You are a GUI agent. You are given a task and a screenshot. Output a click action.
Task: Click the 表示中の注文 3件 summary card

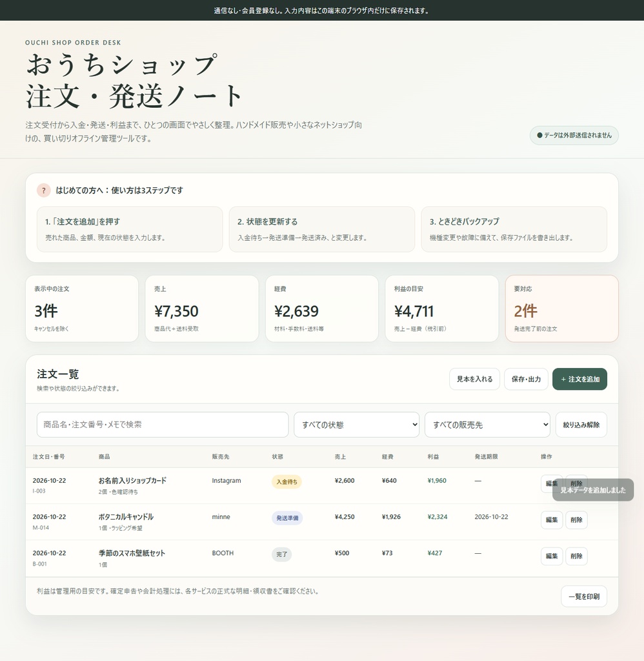coord(82,309)
